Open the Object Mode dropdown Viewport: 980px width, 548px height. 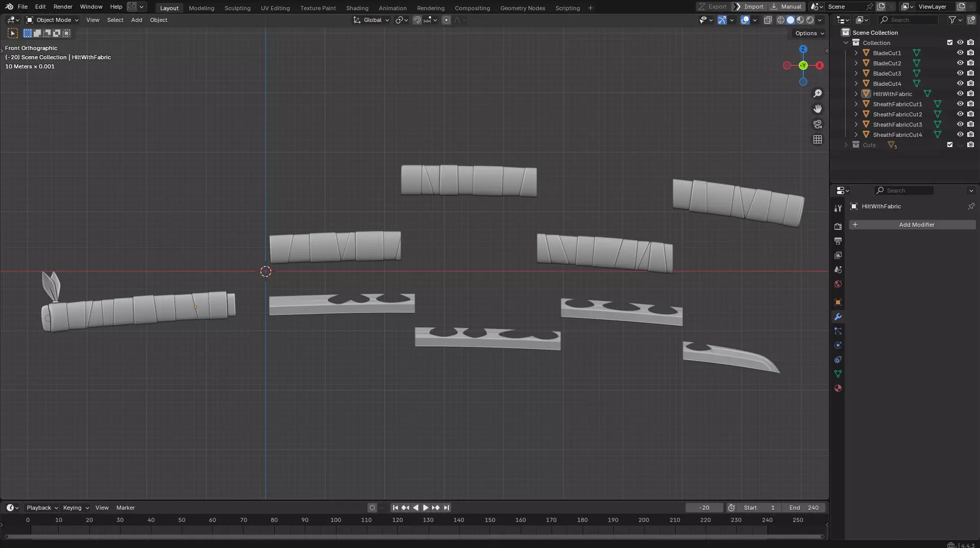(52, 20)
